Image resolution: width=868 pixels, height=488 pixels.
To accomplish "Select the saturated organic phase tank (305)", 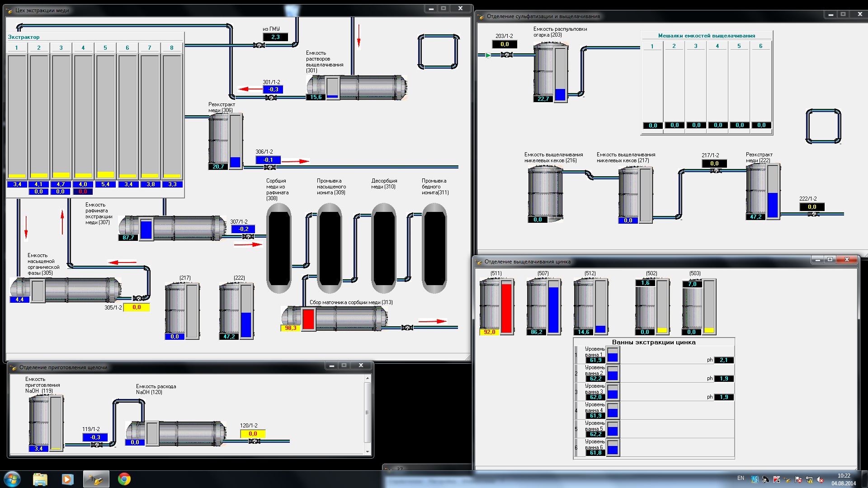I will click(66, 290).
